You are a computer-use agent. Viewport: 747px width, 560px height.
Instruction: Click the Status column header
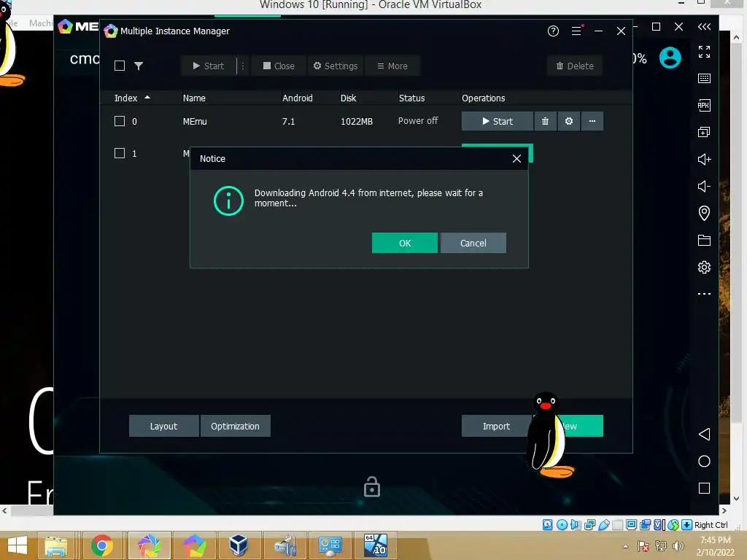tap(411, 98)
